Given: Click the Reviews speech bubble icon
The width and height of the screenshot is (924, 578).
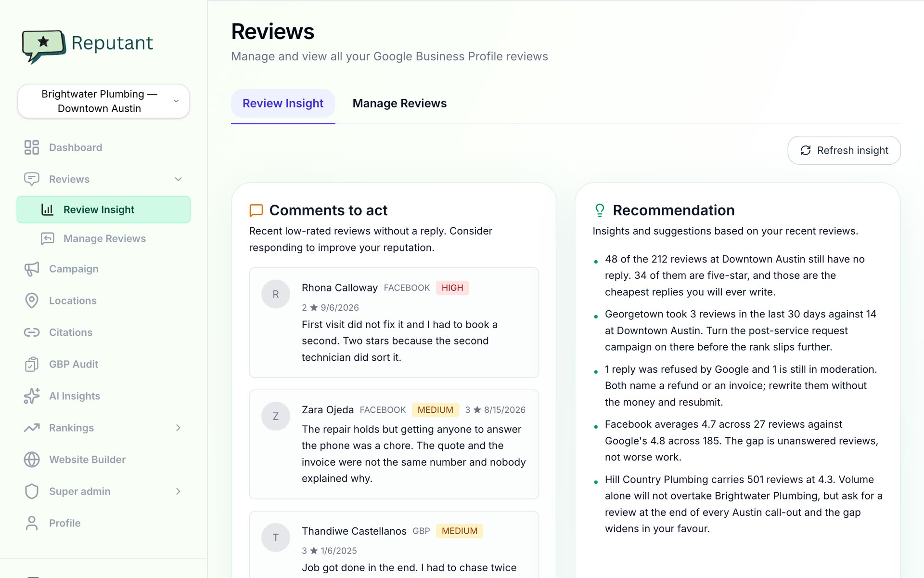Looking at the screenshot, I should coord(32,179).
